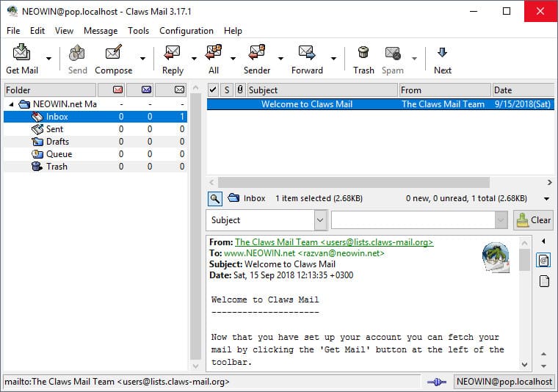558x392 pixels.
Task: Open search history dropdown arrow
Action: pyautogui.click(x=501, y=220)
